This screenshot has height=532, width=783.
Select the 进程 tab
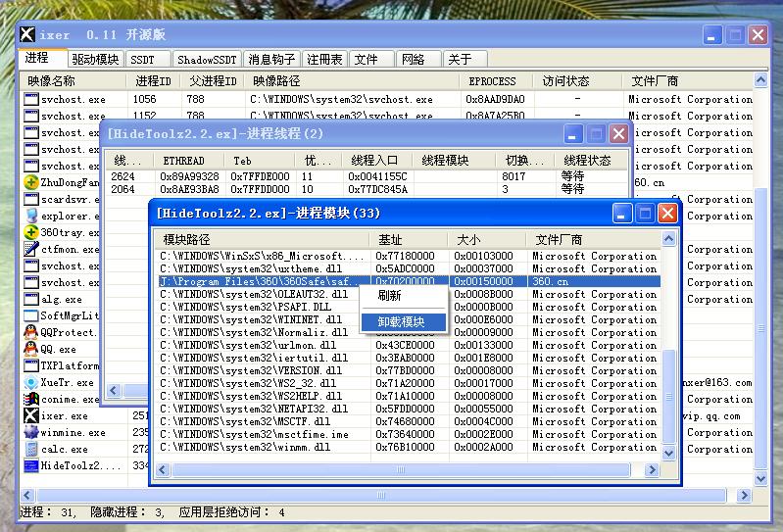tap(43, 58)
